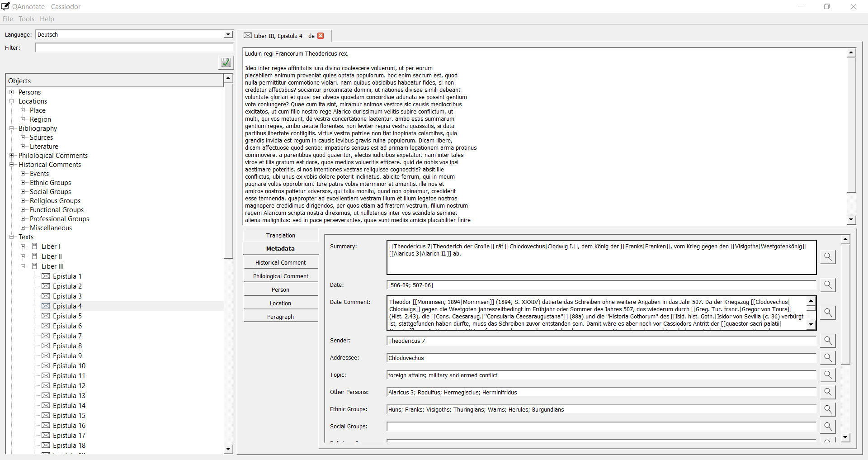The width and height of the screenshot is (868, 460).
Task: Click the magnifier icon beside Date Comment field
Action: click(x=828, y=313)
